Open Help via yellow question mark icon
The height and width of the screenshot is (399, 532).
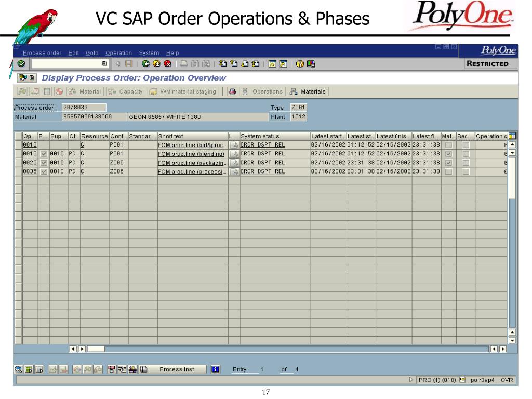point(300,64)
